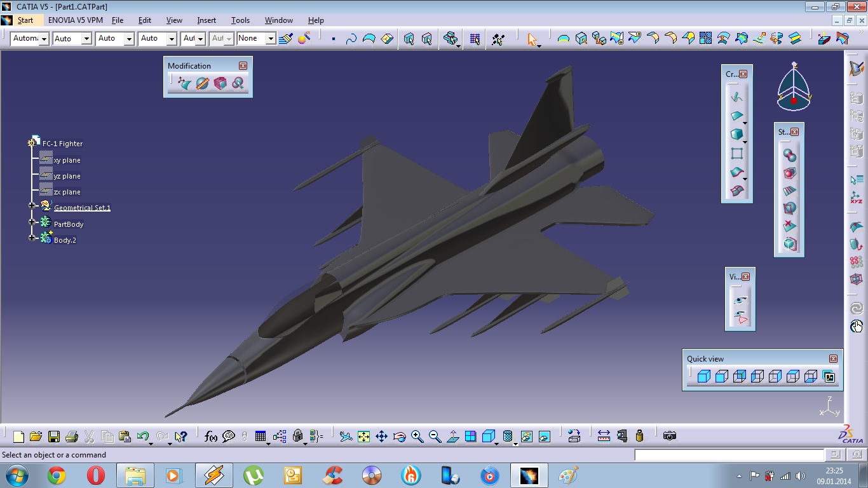Screen dimensions: 868x488
Task: Expand the PartBody tree node
Action: 32,222
